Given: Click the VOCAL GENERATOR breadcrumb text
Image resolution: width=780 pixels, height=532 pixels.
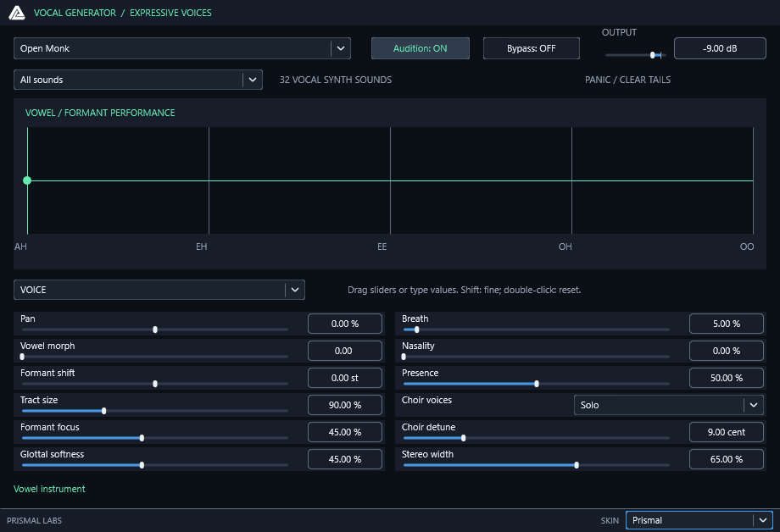Looking at the screenshot, I should coord(75,13).
